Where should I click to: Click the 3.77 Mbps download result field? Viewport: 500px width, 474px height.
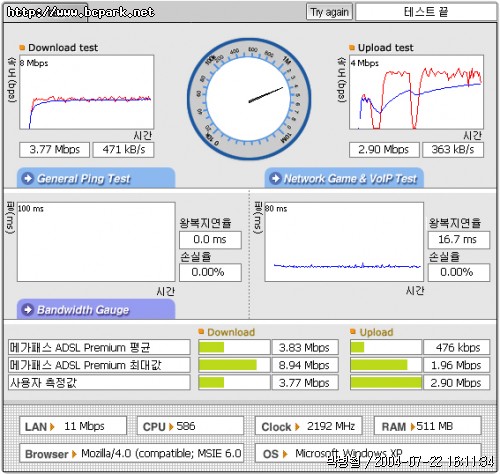(x=55, y=150)
